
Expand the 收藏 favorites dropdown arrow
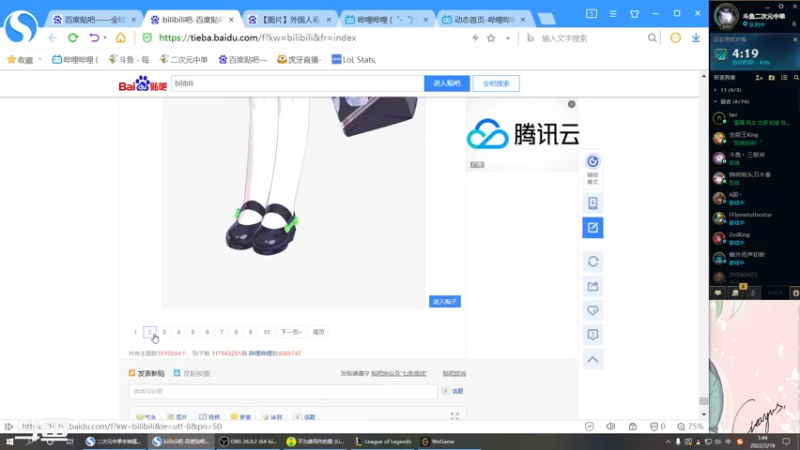[40, 59]
